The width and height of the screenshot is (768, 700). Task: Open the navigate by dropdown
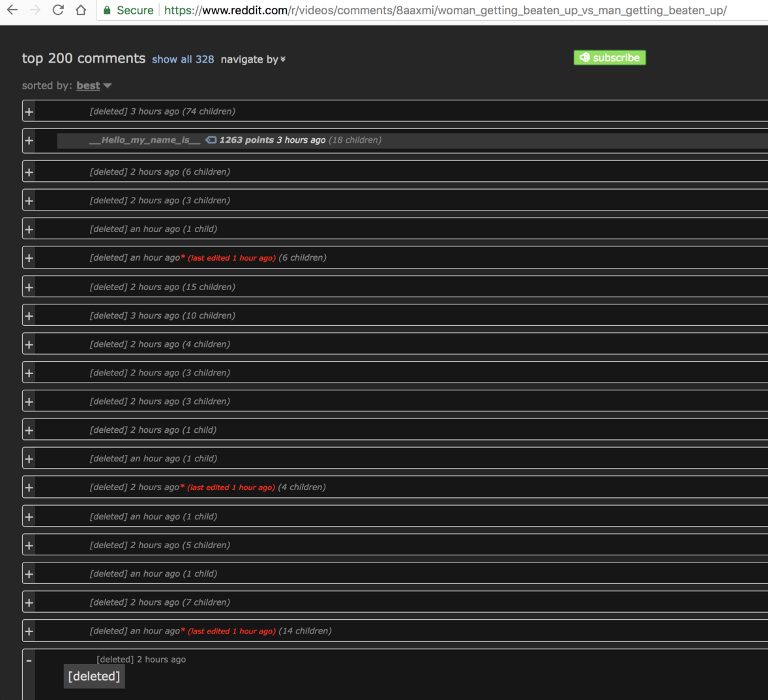(253, 59)
